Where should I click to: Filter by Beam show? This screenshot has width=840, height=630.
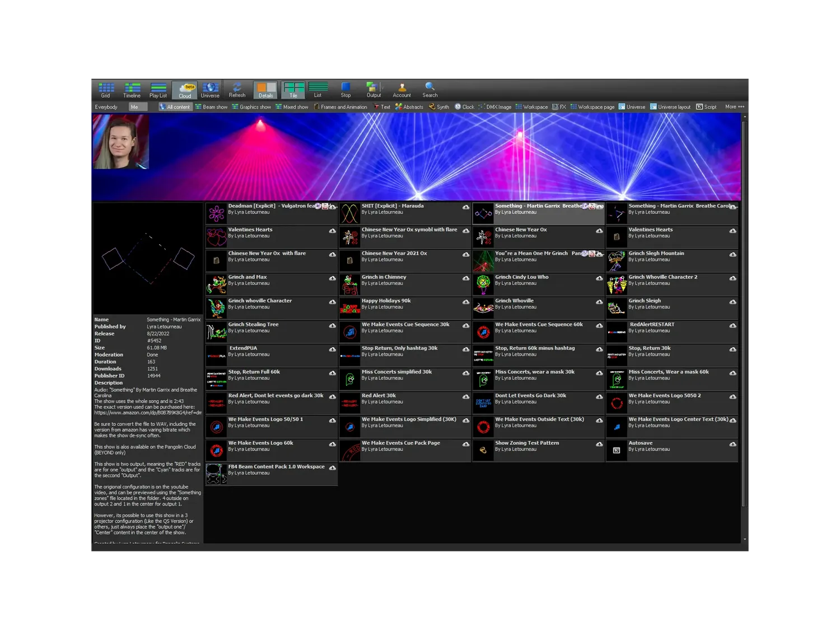(x=211, y=107)
